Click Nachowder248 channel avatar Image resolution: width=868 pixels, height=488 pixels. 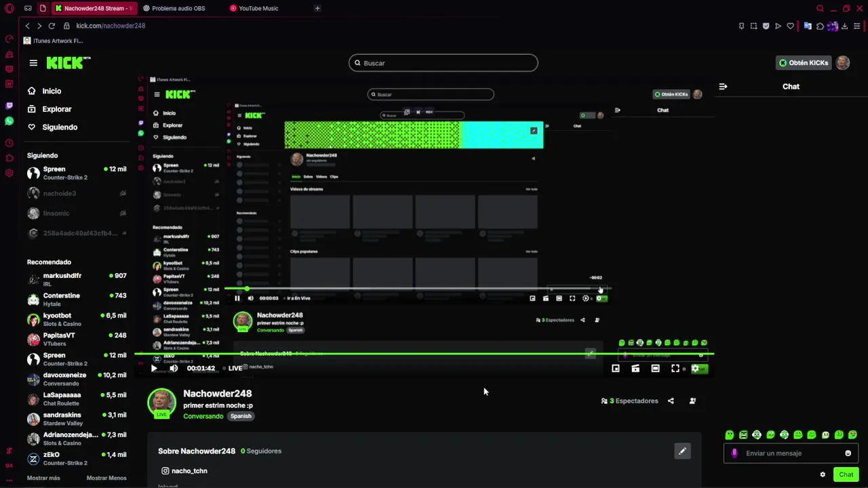(161, 403)
